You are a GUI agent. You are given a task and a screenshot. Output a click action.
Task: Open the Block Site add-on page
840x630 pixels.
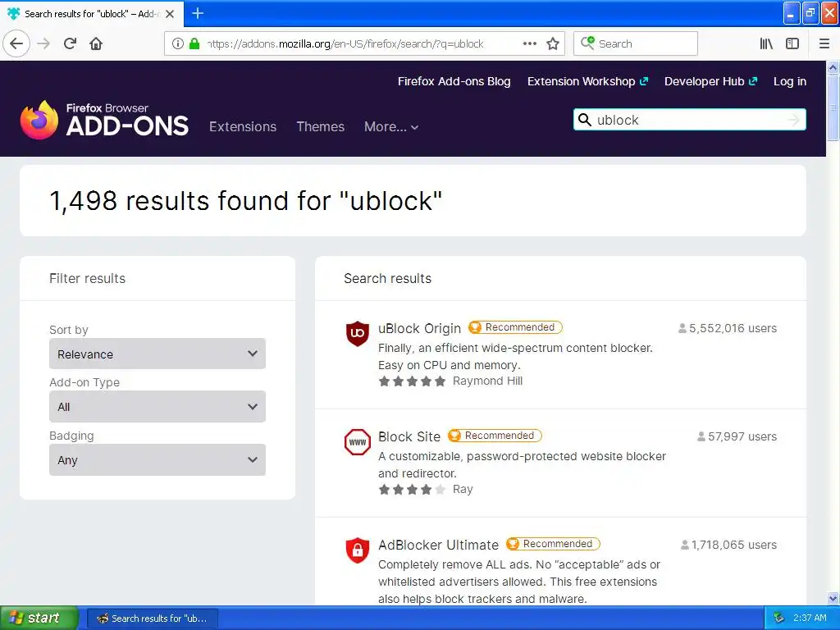[409, 436]
